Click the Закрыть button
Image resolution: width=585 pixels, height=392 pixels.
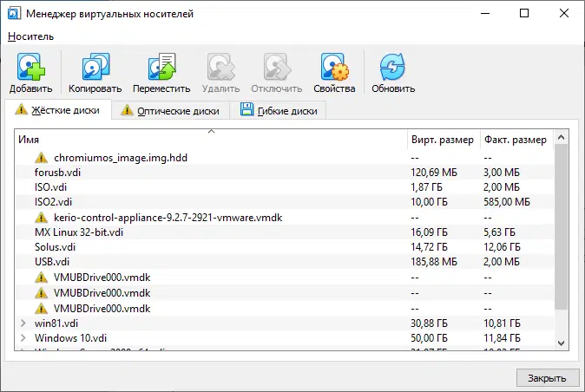click(547, 377)
